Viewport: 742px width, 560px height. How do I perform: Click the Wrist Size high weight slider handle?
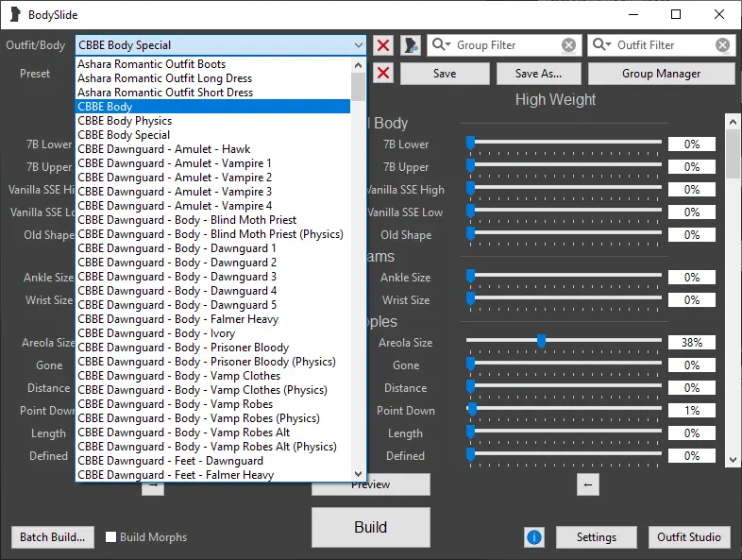(470, 298)
